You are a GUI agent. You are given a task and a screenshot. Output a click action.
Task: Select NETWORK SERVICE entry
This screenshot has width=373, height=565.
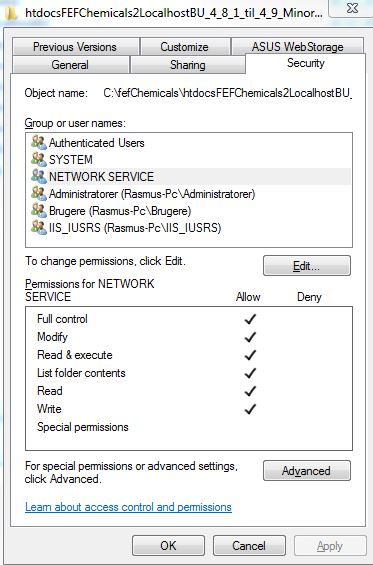[188, 177]
